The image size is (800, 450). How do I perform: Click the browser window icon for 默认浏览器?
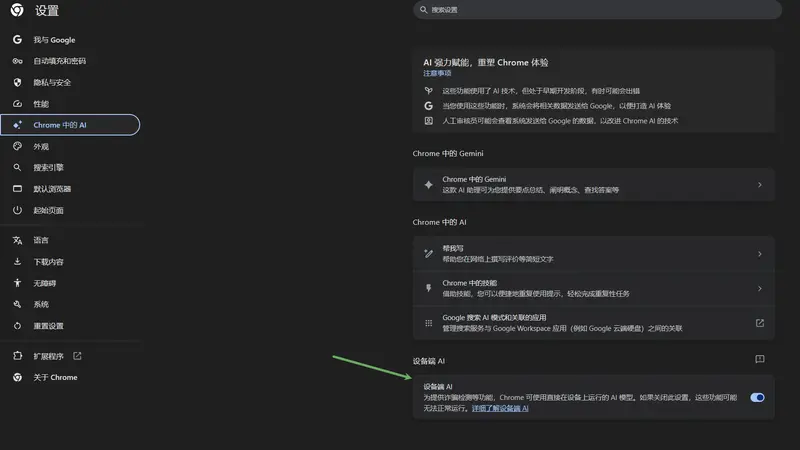click(17, 189)
